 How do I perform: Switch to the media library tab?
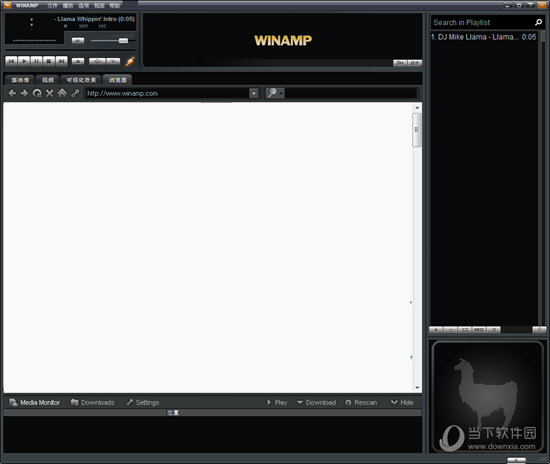tap(20, 80)
